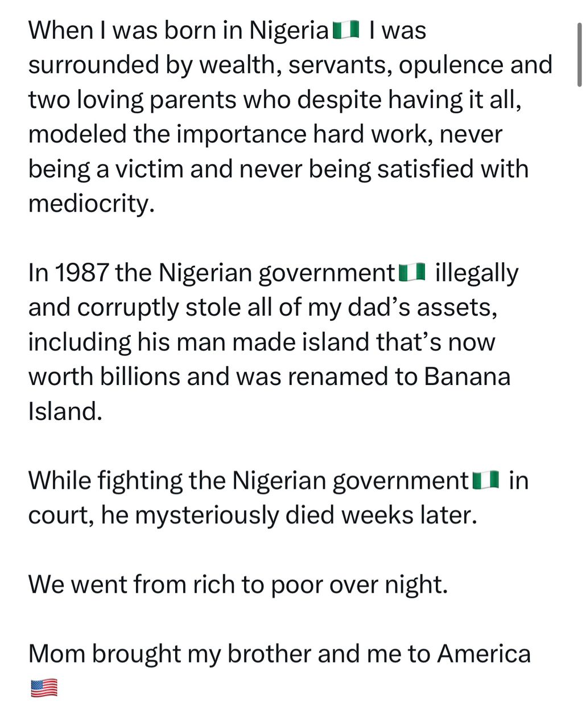Click the year '1987' in the post

point(81,273)
